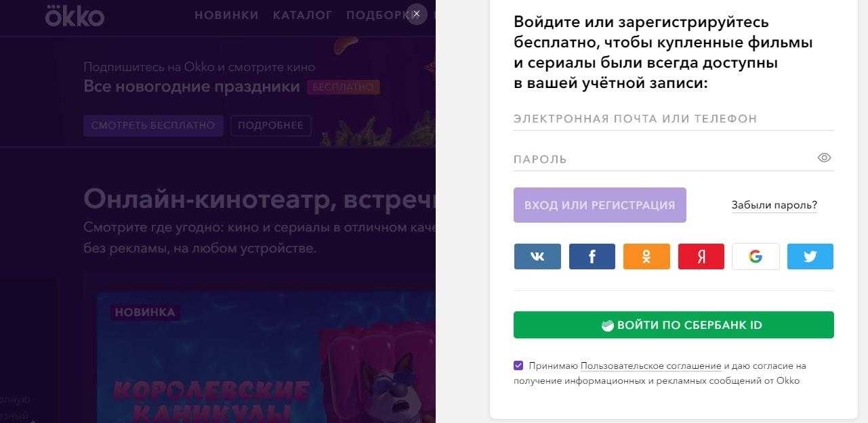Sign in with the VK icon
This screenshot has width=868, height=423.
click(x=537, y=257)
